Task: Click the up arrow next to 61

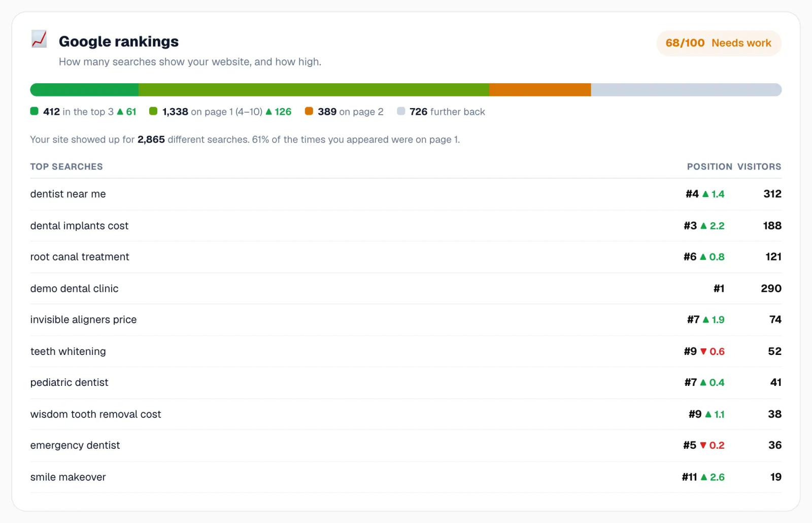Action: pyautogui.click(x=120, y=112)
